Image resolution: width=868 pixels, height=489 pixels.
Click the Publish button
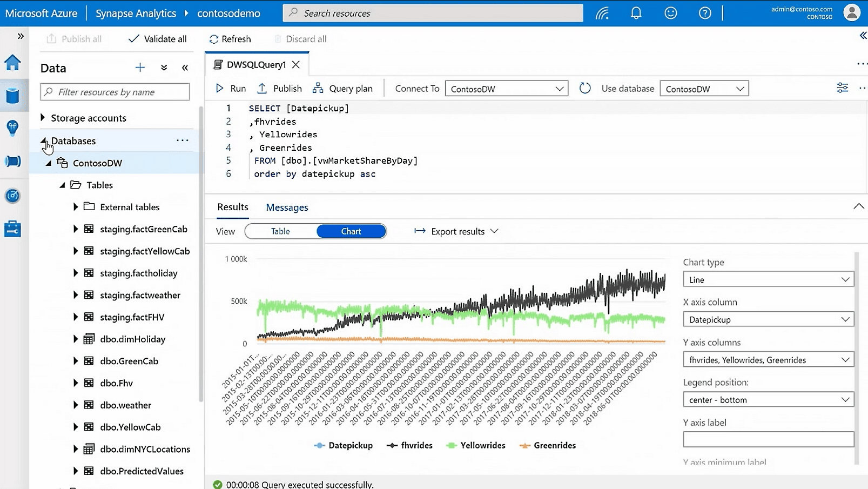click(279, 88)
